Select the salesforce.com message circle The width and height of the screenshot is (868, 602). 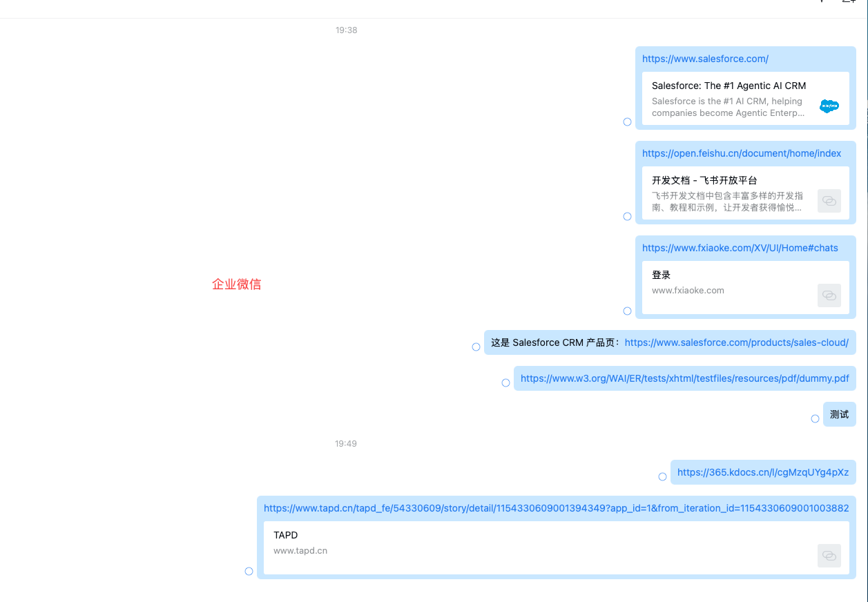[627, 122]
